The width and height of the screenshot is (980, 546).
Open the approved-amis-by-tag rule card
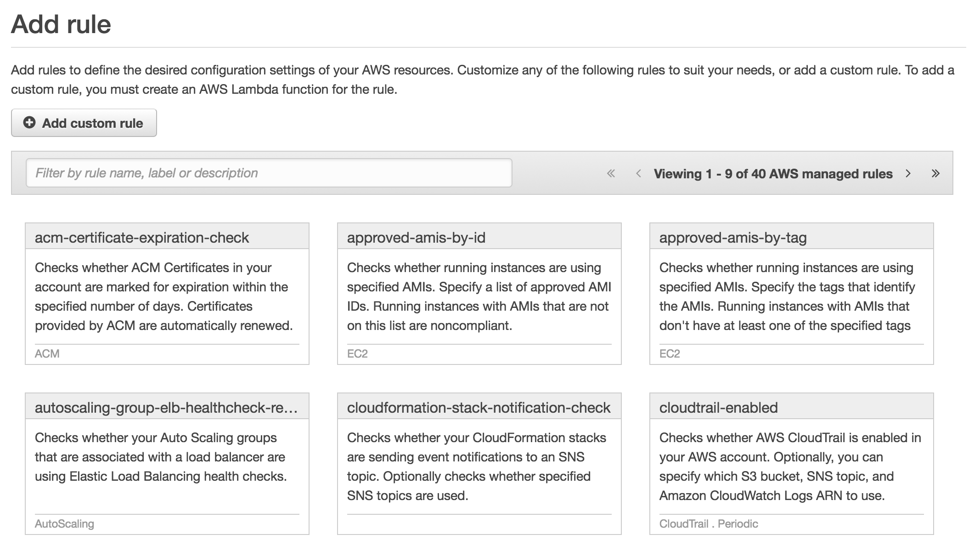[733, 238]
